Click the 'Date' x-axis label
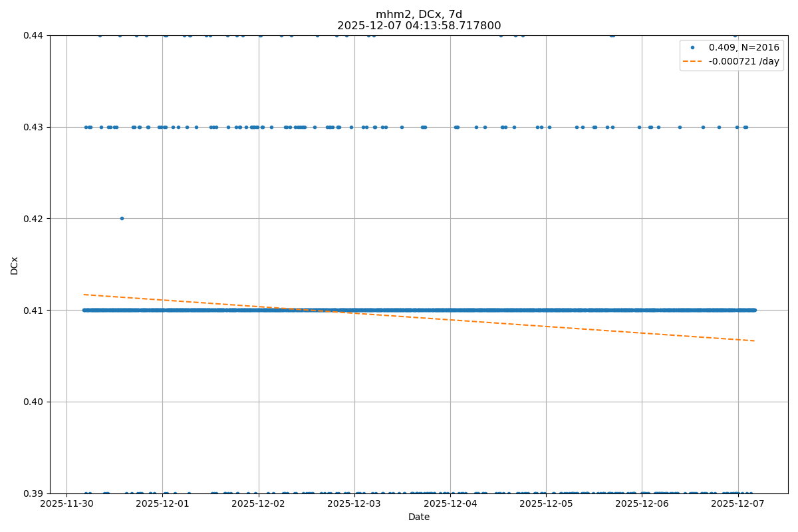The image size is (798, 532). (419, 517)
